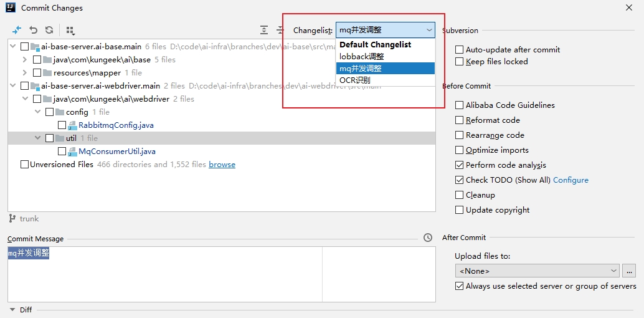644x318 pixels.
Task: Collapse the Diff section
Action: coord(12,309)
